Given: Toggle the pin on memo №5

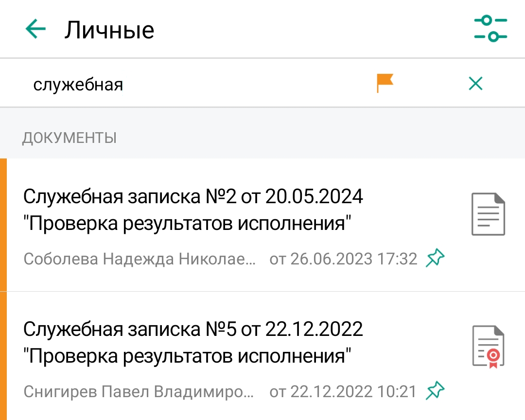Looking at the screenshot, I should pos(435,391).
